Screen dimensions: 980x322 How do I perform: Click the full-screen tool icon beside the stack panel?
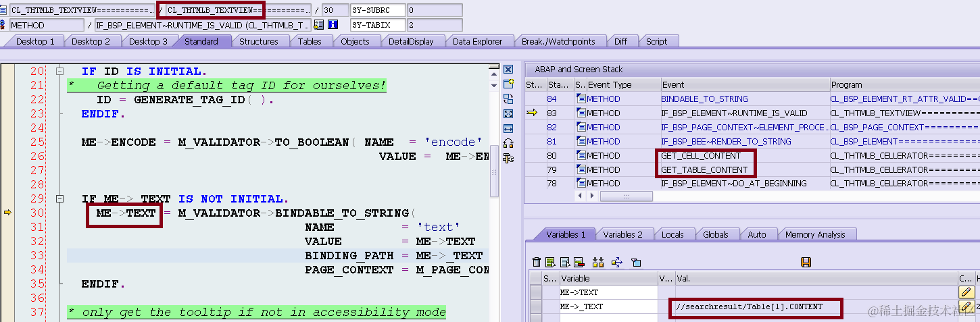click(x=508, y=114)
